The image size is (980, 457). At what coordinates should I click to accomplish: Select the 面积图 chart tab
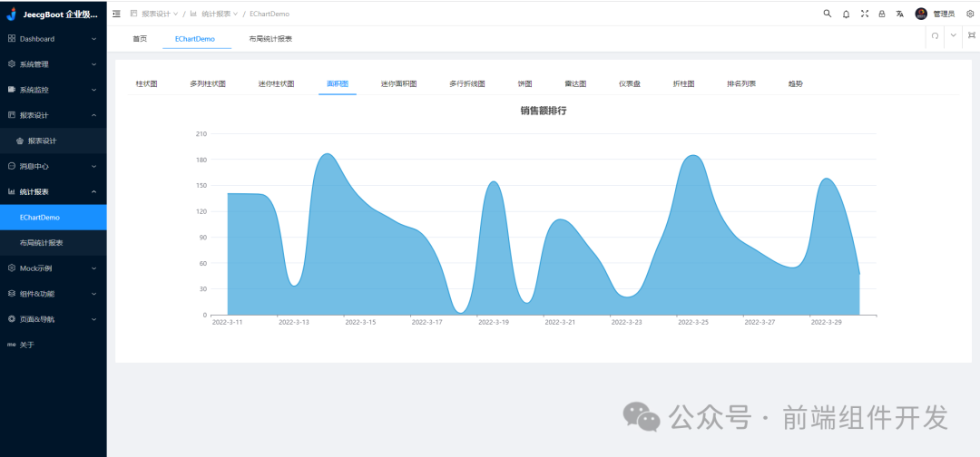pyautogui.click(x=338, y=83)
